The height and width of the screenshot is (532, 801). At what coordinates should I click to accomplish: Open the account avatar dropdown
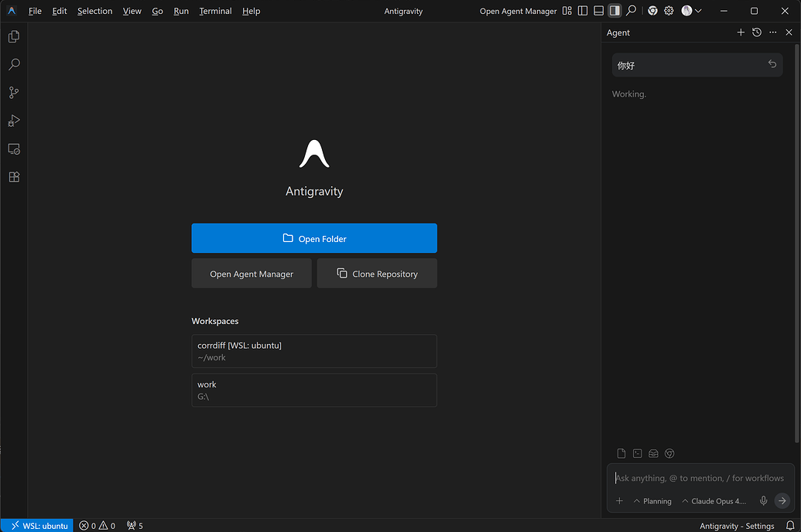point(692,11)
